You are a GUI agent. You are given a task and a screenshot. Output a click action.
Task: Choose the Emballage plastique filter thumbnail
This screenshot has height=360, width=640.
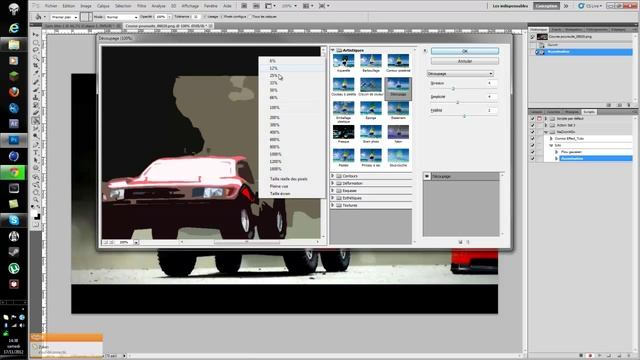(x=343, y=112)
